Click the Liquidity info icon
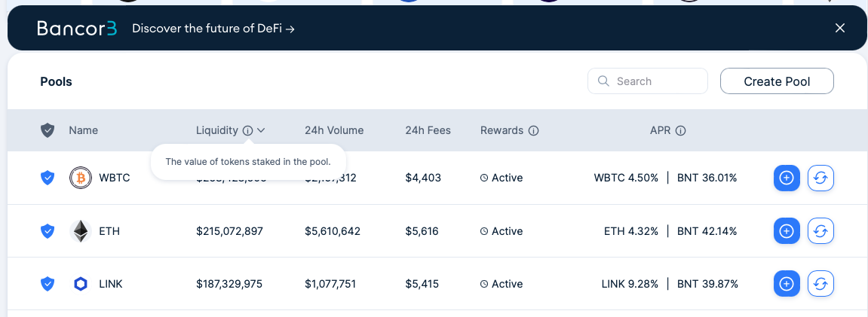The width and height of the screenshot is (868, 317). [247, 131]
